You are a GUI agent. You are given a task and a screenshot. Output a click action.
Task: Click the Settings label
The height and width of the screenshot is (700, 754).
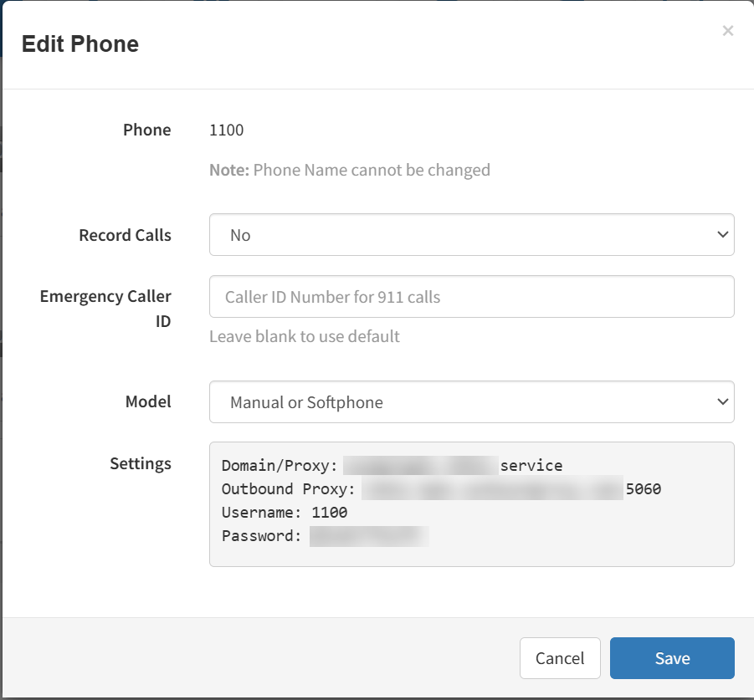click(x=141, y=463)
